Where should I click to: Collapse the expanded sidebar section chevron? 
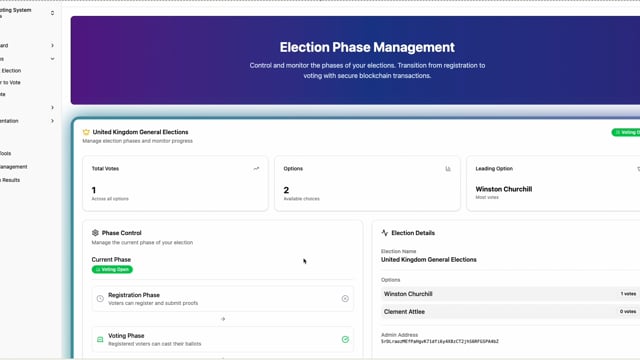[52, 59]
